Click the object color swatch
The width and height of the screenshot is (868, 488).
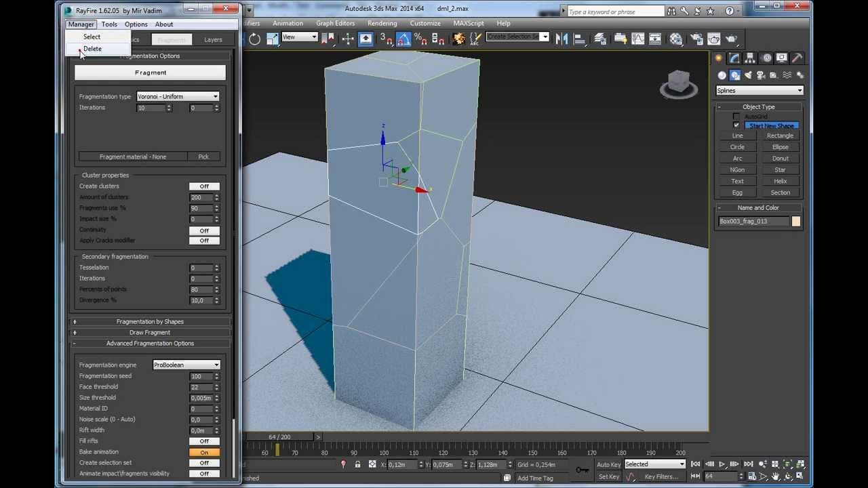pyautogui.click(x=796, y=221)
